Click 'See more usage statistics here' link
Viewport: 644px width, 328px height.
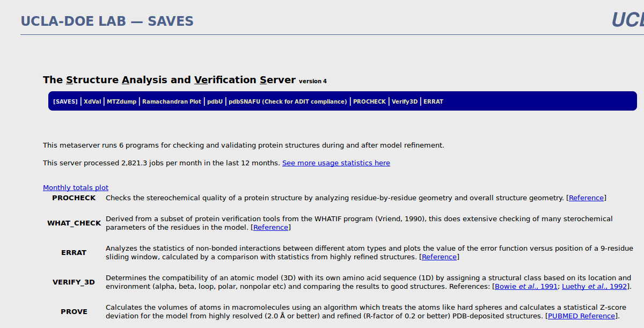[x=336, y=163]
